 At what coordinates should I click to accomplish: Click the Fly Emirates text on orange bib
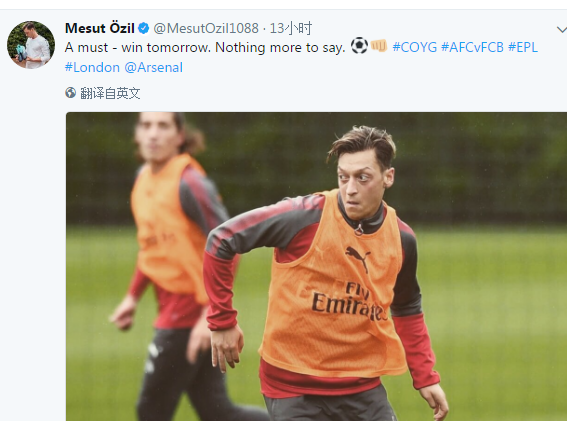pos(349,302)
